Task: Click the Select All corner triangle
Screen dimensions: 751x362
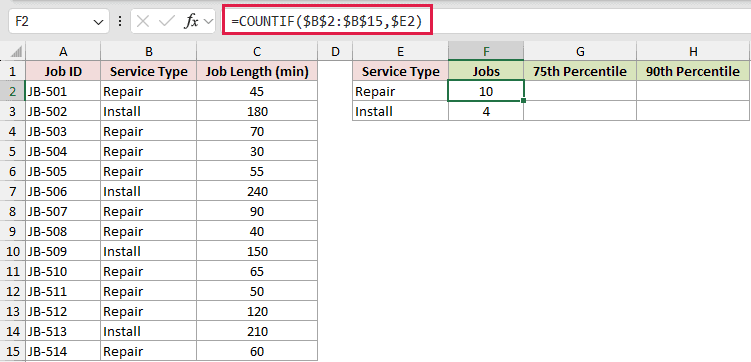Action: coord(16,51)
